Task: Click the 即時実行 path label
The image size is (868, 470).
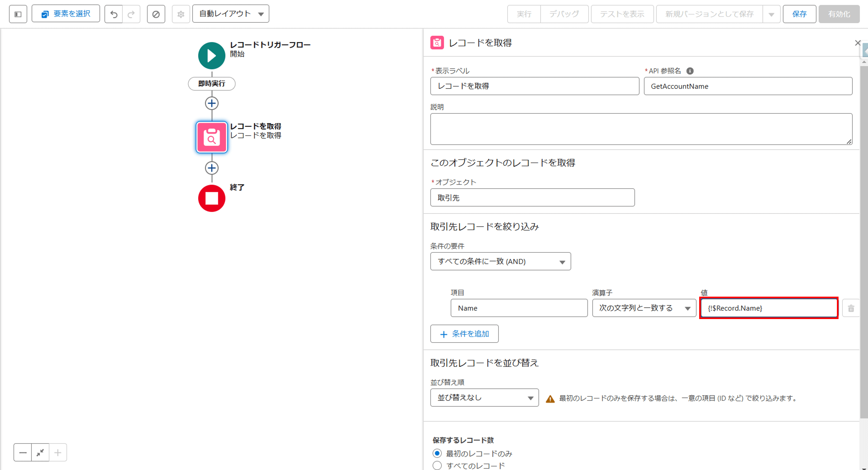Action: pos(212,84)
